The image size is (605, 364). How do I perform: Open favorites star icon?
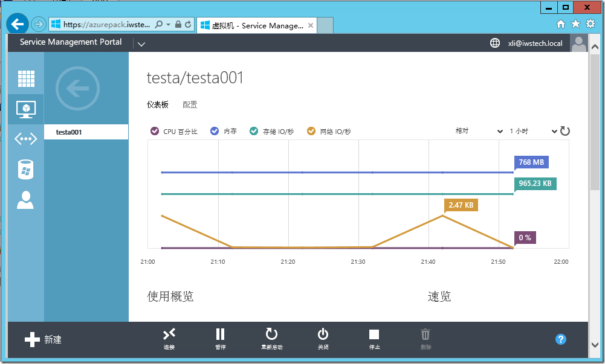(x=575, y=24)
